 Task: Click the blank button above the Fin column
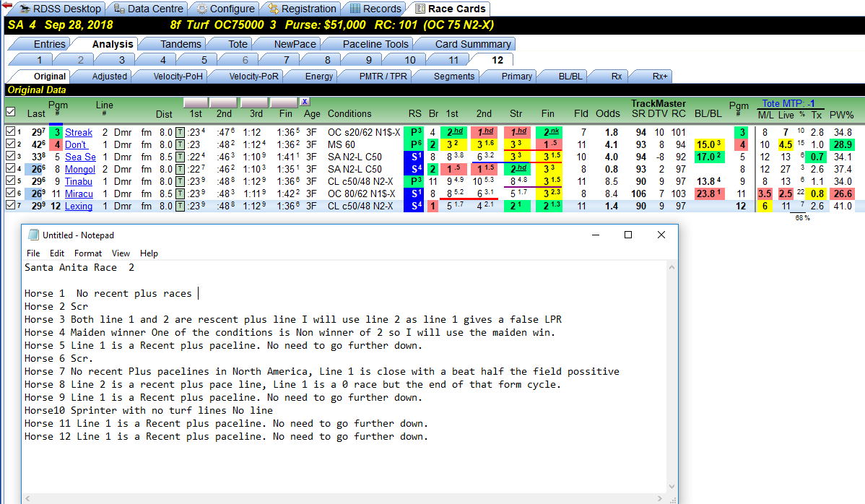[284, 102]
